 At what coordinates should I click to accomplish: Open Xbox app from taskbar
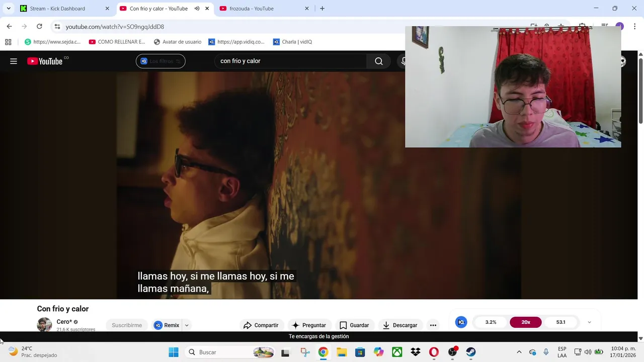[397, 352]
